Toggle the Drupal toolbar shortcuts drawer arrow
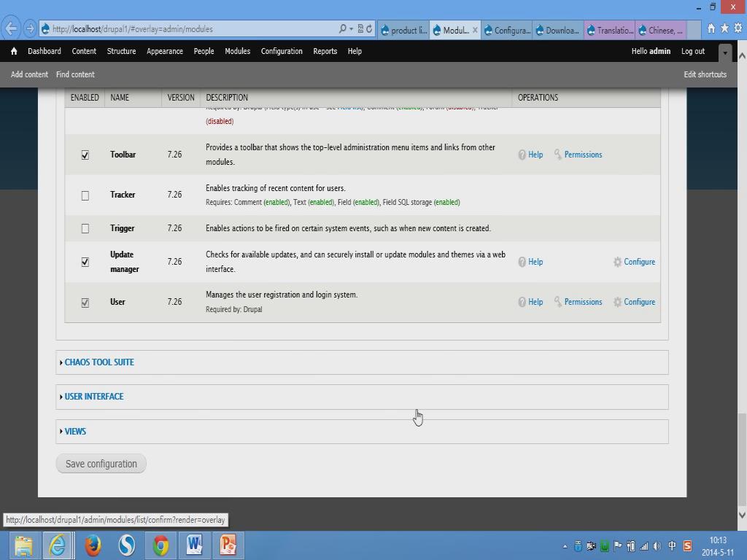The image size is (747, 560). (x=725, y=52)
